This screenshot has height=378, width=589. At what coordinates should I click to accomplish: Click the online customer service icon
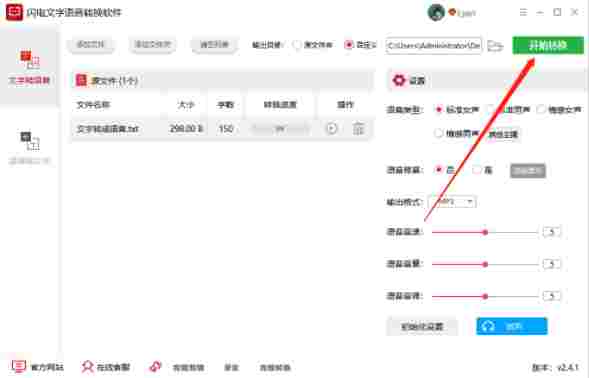tap(88, 367)
